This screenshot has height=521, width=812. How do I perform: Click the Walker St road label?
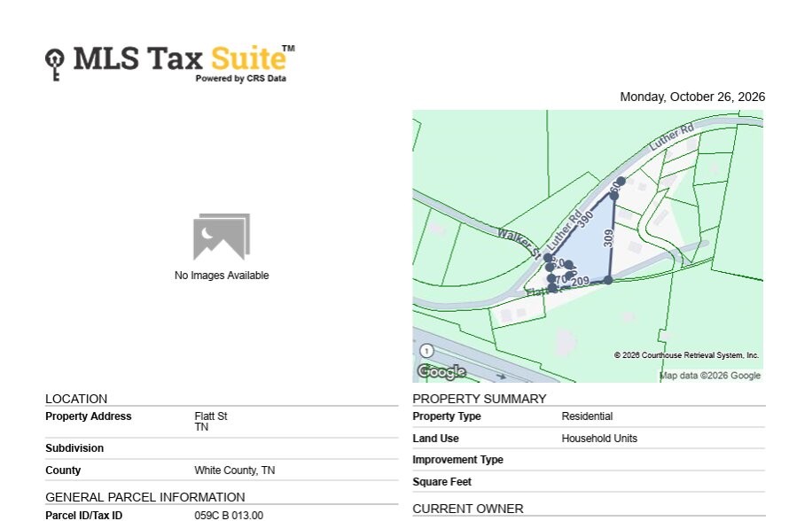[x=519, y=243]
